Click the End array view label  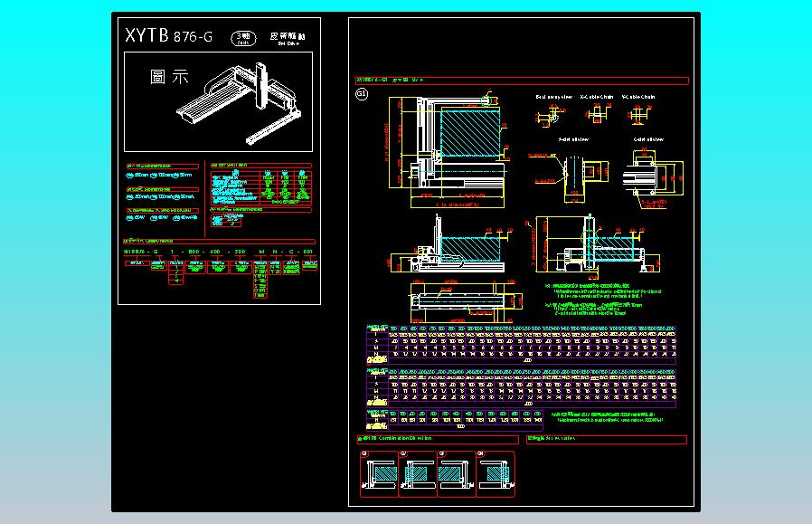pyautogui.click(x=554, y=97)
